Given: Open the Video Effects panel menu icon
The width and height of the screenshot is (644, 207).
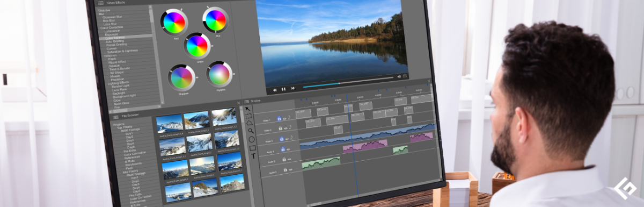Looking at the screenshot, I should 101,3.
